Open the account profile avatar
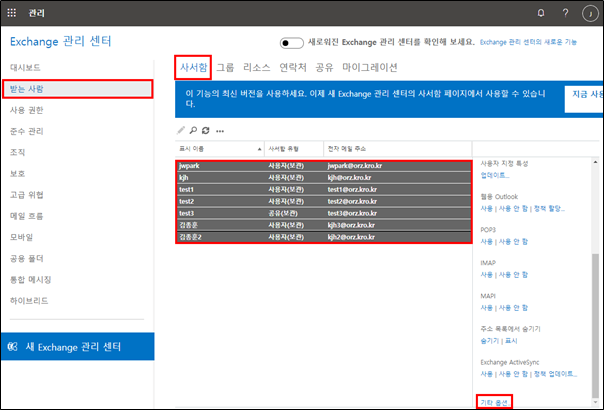 coord(590,13)
